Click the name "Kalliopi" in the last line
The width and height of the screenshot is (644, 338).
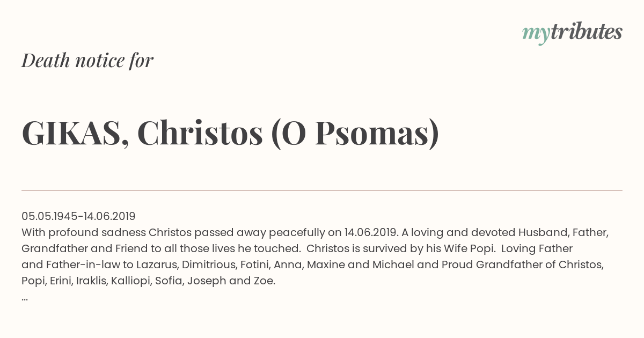pos(131,281)
